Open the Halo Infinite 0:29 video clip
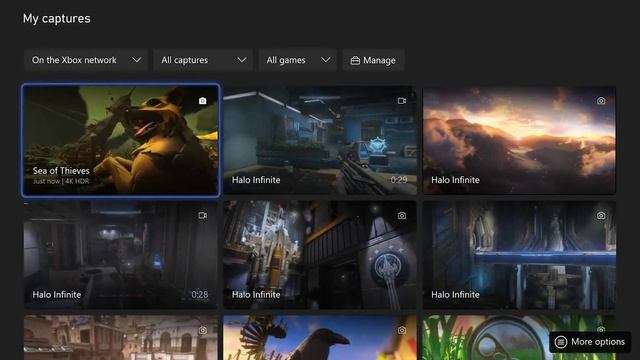 coord(320,140)
